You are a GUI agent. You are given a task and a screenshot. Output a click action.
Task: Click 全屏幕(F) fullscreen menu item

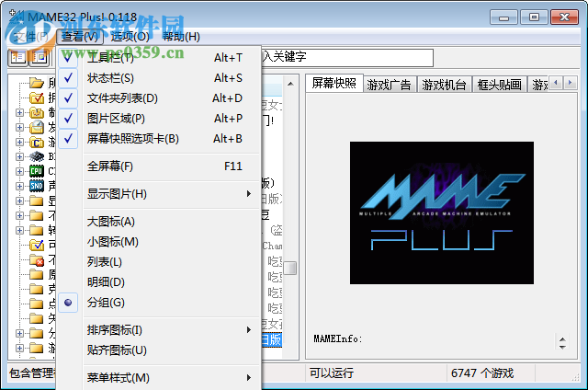pos(159,166)
